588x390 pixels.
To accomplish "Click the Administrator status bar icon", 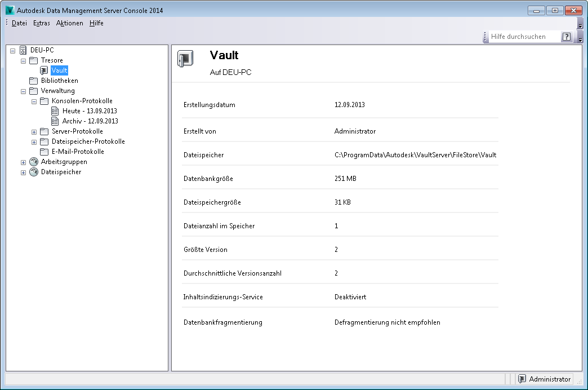I will 522,379.
